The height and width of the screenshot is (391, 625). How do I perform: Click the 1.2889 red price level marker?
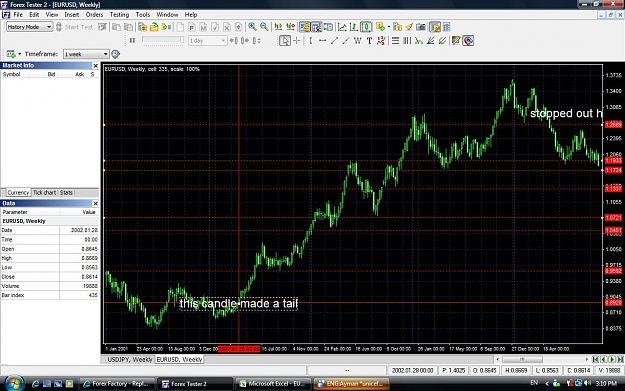(x=613, y=125)
